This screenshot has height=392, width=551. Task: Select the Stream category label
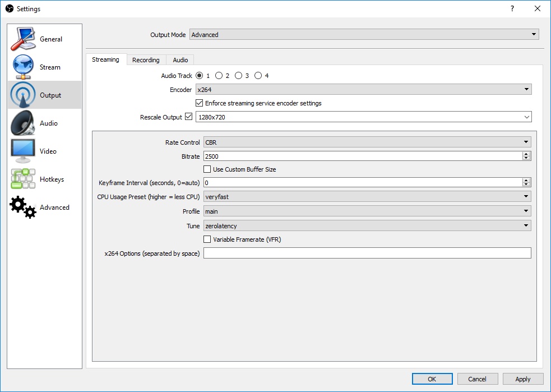[x=50, y=67]
